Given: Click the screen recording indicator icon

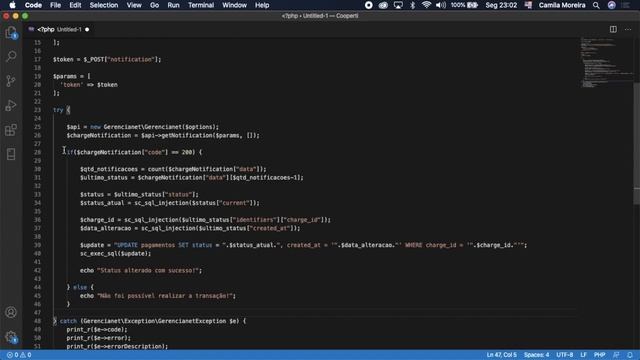Looking at the screenshot, I should point(369,5).
